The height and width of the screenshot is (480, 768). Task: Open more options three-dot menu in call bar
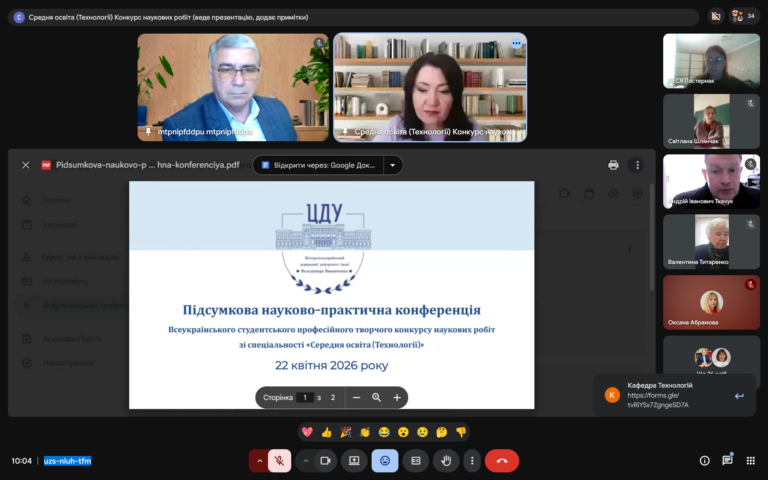tap(472, 461)
